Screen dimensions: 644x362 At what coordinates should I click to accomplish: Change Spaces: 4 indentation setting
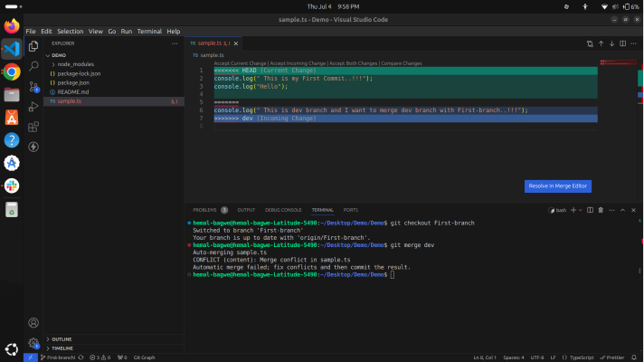pos(514,357)
